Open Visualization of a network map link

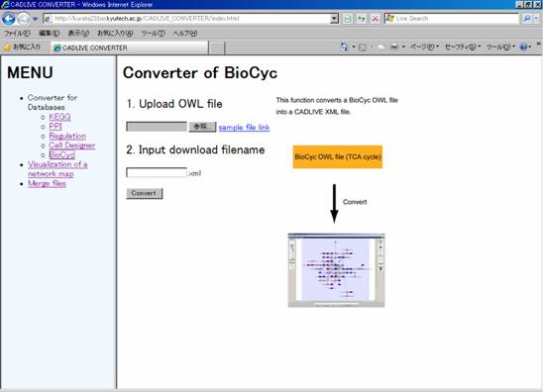click(57, 169)
